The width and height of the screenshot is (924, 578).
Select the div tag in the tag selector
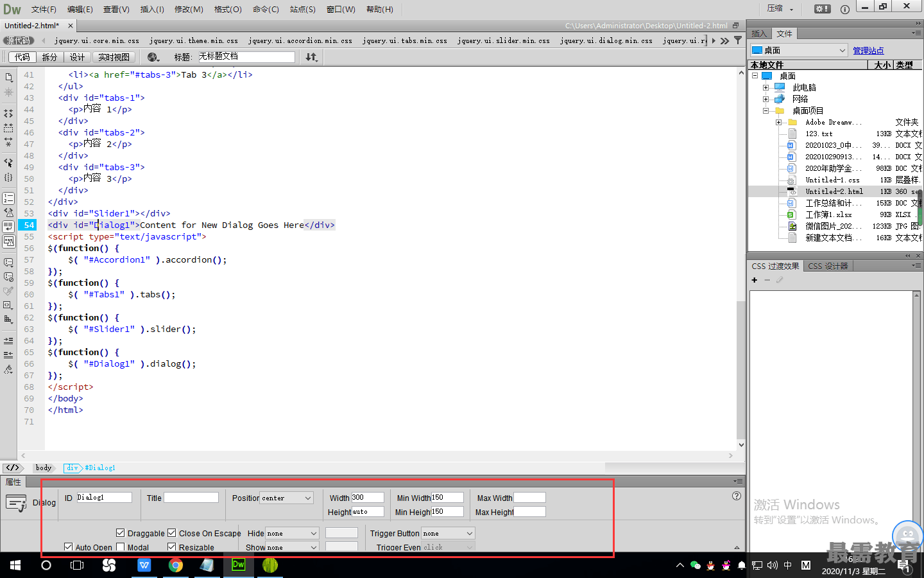[73, 468]
